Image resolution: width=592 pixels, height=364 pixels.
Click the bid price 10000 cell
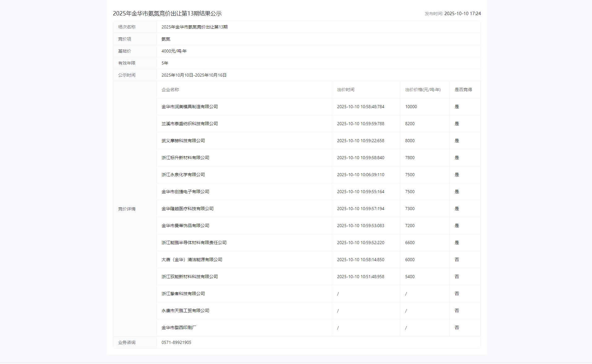(411, 107)
